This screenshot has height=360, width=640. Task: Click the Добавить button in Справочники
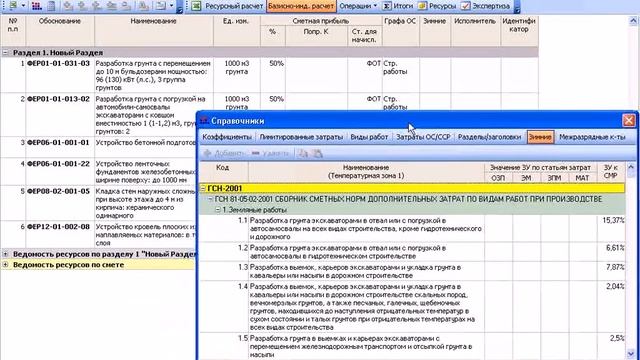pyautogui.click(x=224, y=153)
